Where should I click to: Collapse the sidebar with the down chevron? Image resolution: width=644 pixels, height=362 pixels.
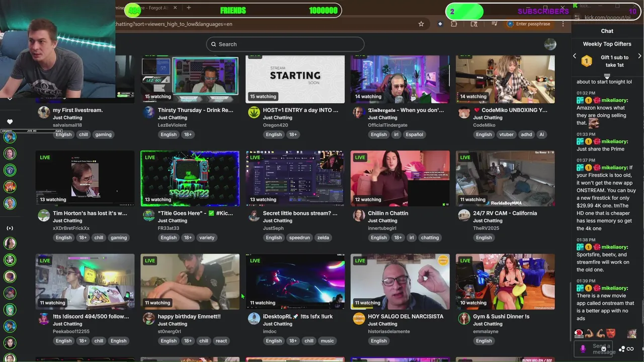pyautogui.click(x=10, y=99)
